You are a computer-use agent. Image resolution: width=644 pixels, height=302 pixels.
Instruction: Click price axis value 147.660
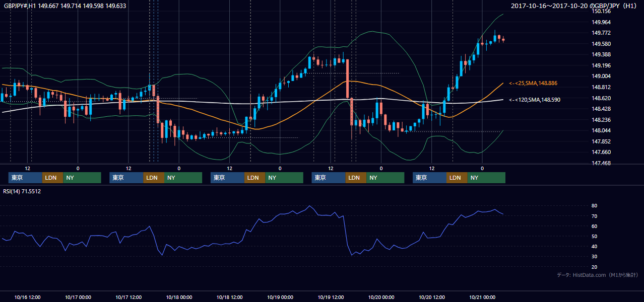point(601,152)
